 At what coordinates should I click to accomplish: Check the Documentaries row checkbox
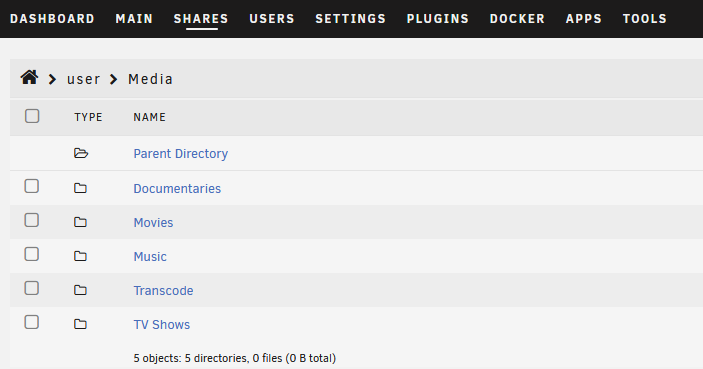pos(31,186)
